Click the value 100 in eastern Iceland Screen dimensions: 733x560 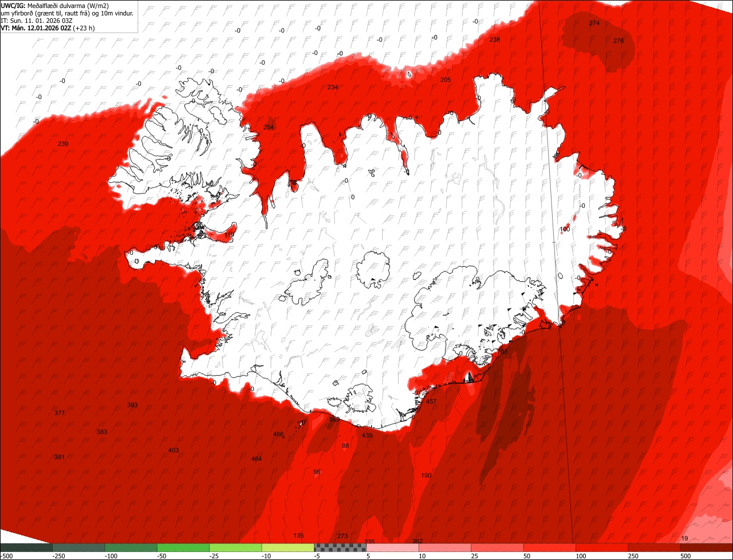(x=565, y=229)
